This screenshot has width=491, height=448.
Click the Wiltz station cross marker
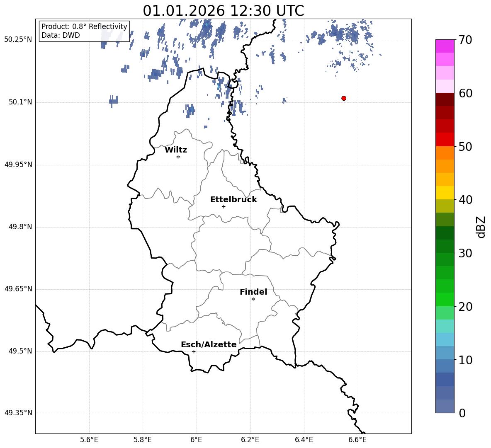178,157
